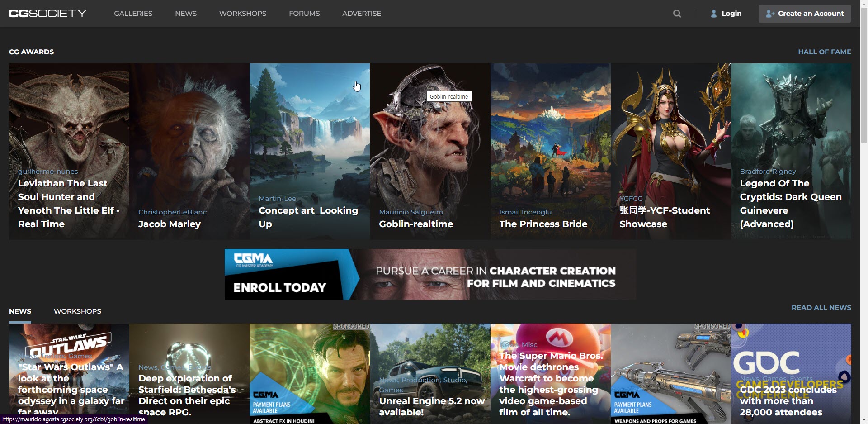Open The Princess Bride artwork
This screenshot has width=868, height=424.
(551, 151)
